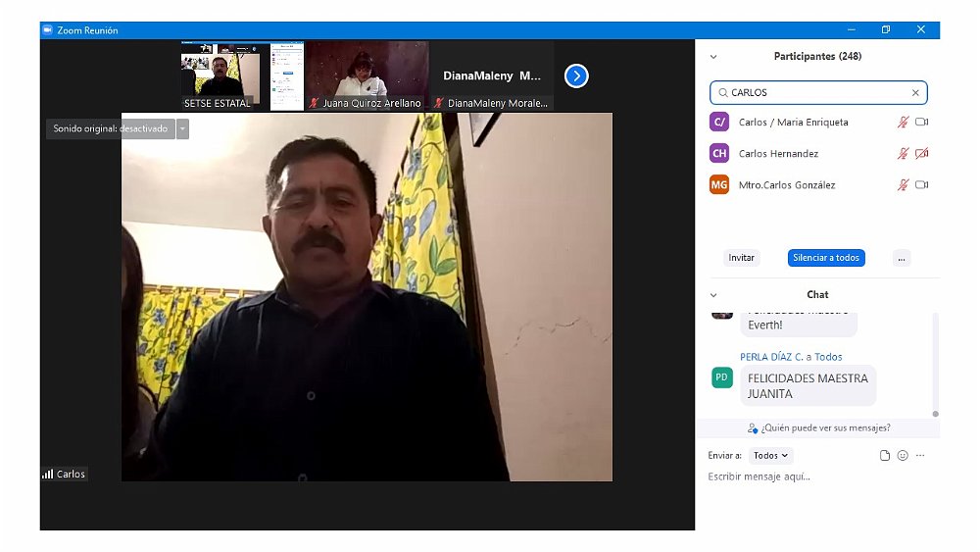980x552 pixels.
Task: Click the camera icon for Carlos / Maria Enriqueta
Action: 921,123
